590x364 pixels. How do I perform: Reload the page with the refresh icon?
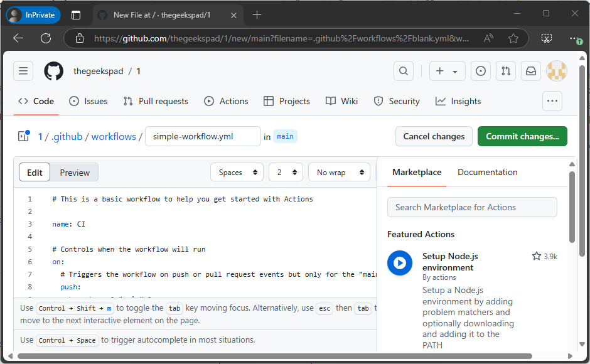tap(46, 38)
